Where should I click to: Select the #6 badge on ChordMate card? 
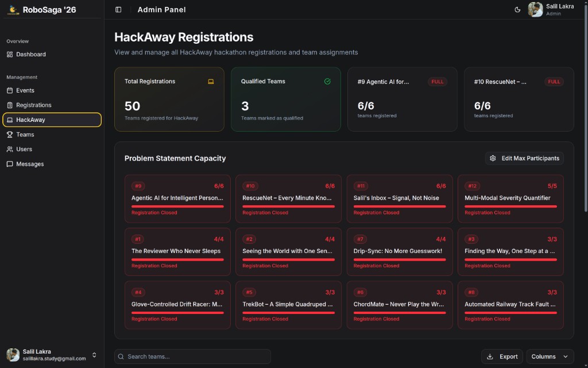(x=361, y=293)
